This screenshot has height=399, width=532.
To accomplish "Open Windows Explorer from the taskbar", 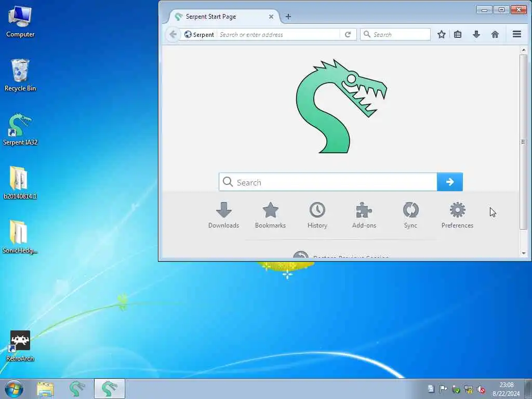I will (x=46, y=389).
